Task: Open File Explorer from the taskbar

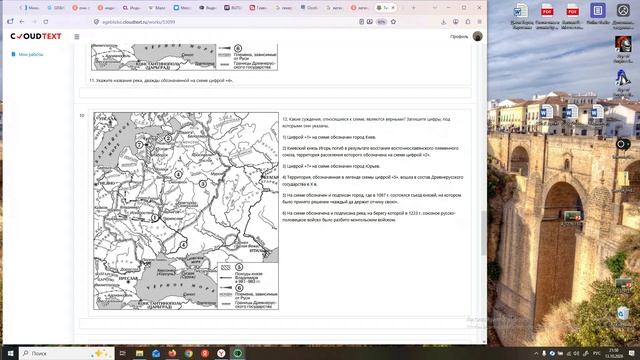Action: pyautogui.click(x=140, y=353)
